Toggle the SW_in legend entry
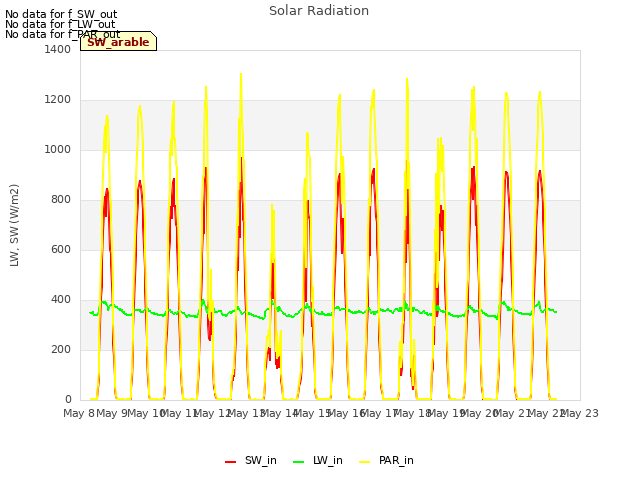This screenshot has width=640, height=480. pos(251,460)
